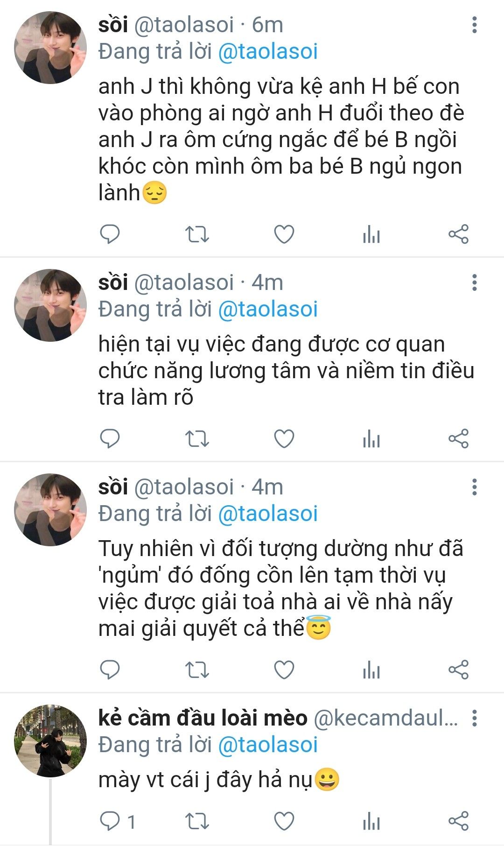The width and height of the screenshot is (504, 846).
Task: Like the 'mày vt cái j' reply
Action: point(284,821)
